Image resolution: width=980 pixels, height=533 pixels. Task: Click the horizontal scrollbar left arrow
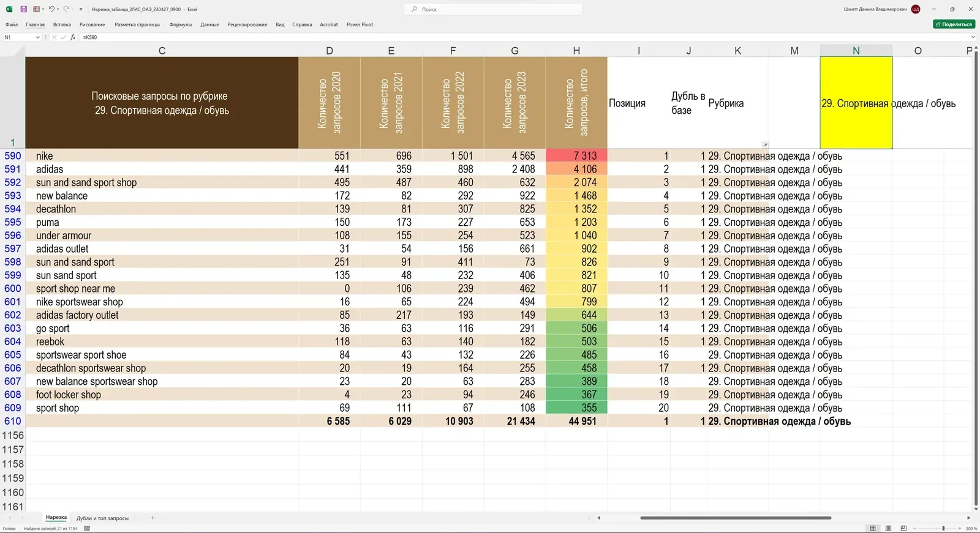point(599,518)
